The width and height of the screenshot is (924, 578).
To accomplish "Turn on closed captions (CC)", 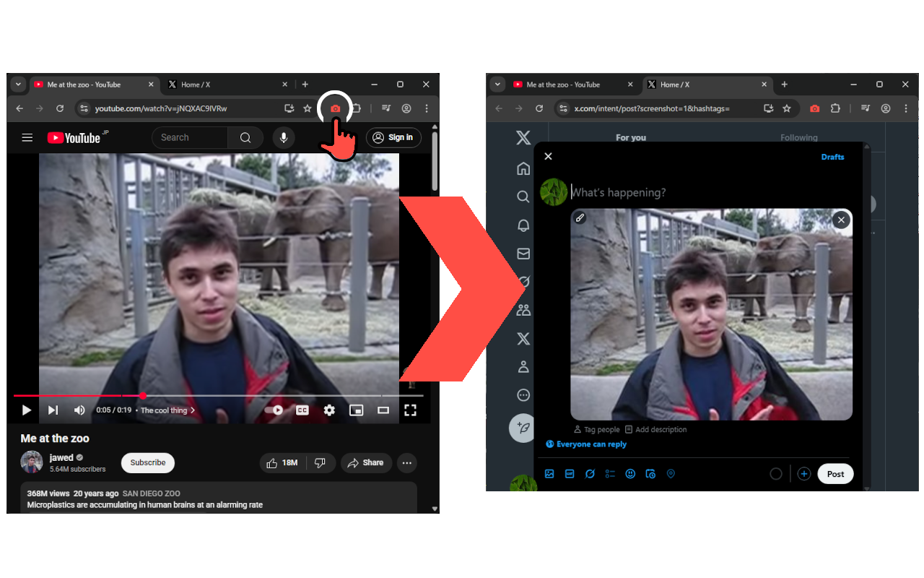I will click(x=302, y=410).
